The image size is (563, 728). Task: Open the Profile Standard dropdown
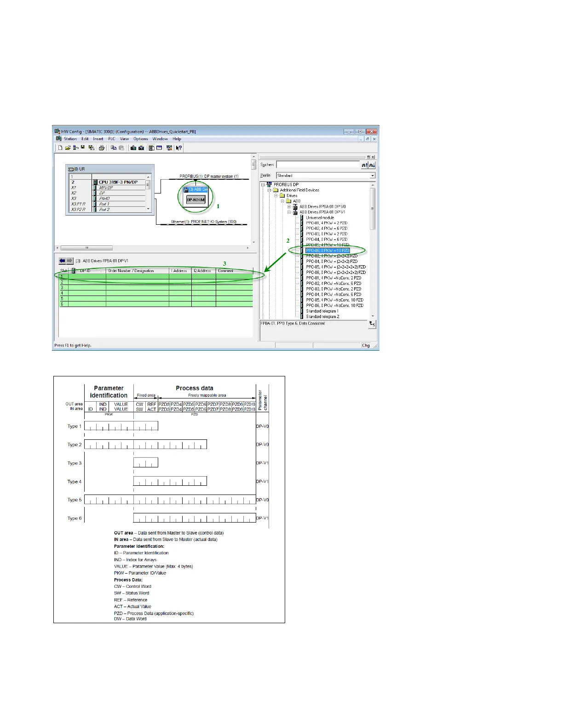coord(372,176)
